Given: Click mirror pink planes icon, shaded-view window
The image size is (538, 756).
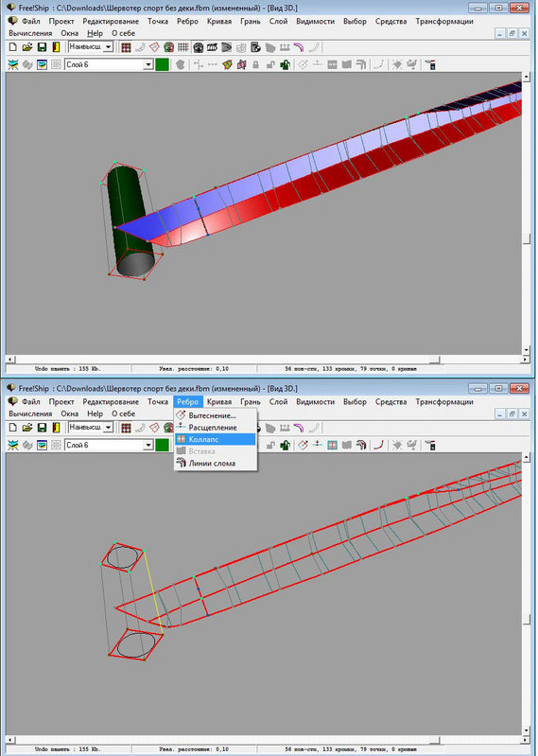Looking at the screenshot, I should tap(241, 64).
